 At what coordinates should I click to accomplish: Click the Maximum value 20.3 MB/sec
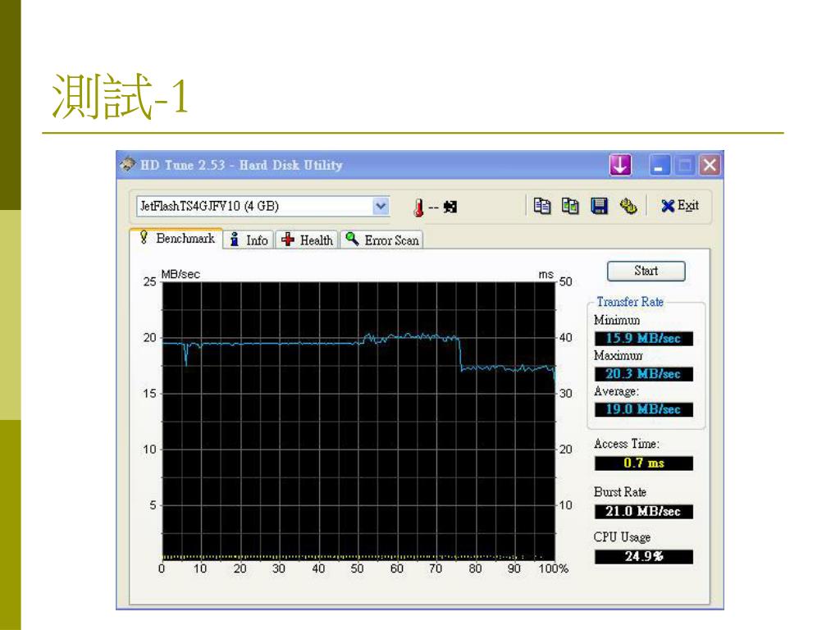coord(643,374)
